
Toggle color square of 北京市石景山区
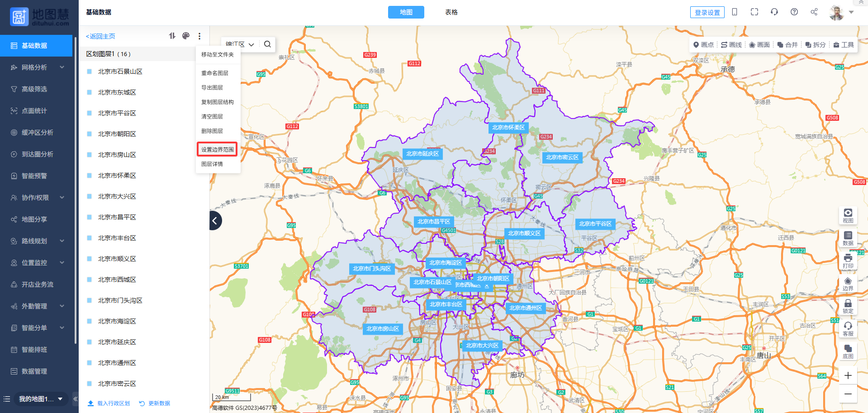90,71
